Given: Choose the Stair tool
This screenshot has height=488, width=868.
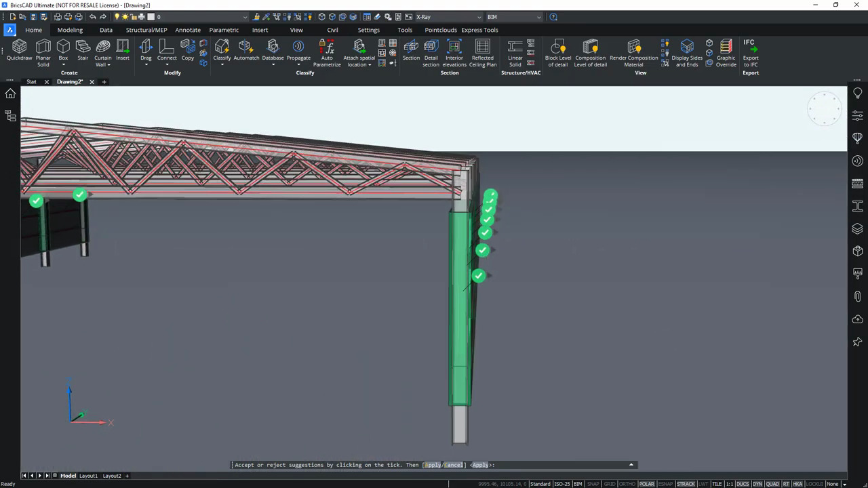Looking at the screenshot, I should click(x=83, y=52).
